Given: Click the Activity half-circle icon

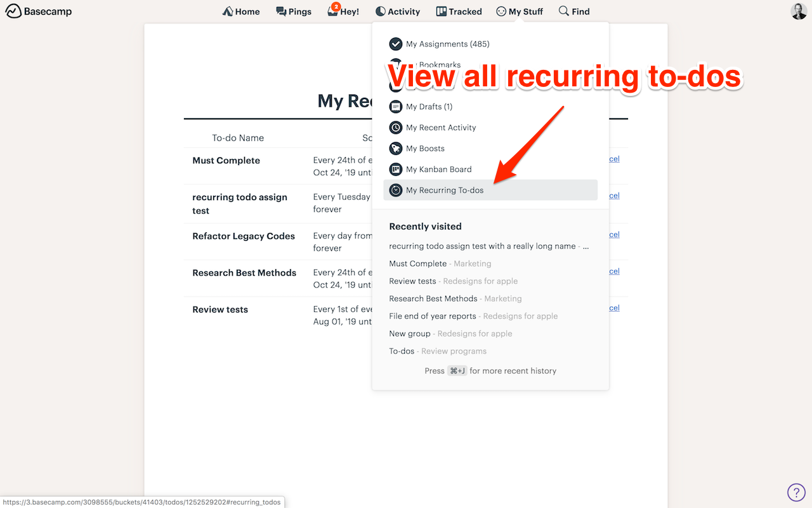Looking at the screenshot, I should tap(381, 11).
